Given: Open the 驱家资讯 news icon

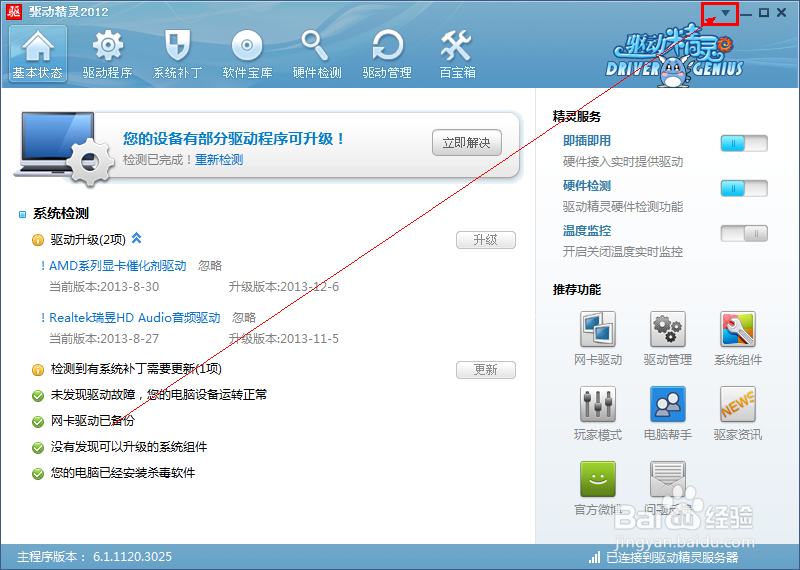Looking at the screenshot, I should [738, 404].
